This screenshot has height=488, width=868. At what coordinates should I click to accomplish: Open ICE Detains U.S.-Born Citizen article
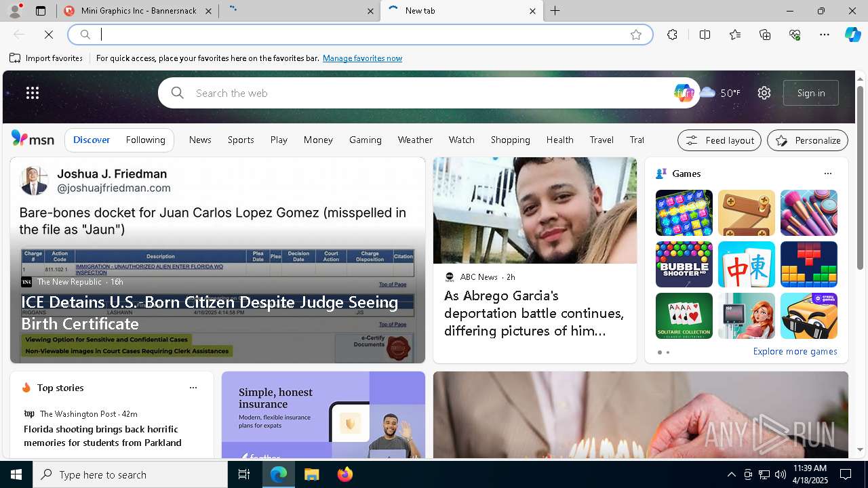[210, 312]
